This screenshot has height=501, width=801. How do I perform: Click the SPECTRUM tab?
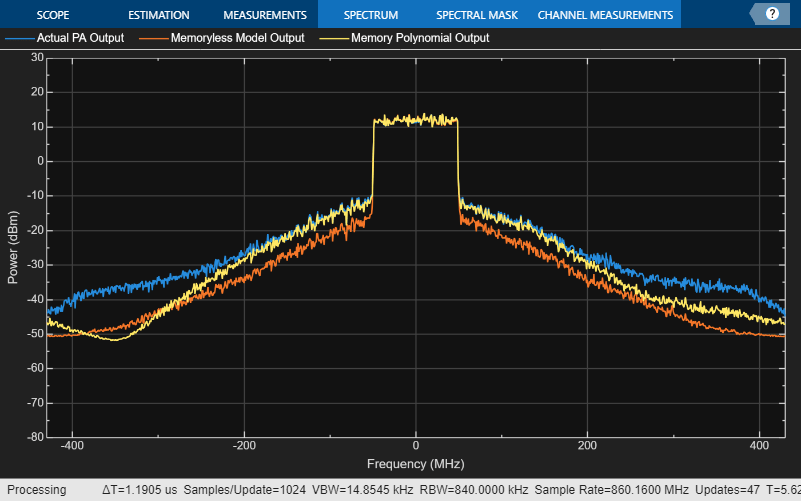point(370,15)
